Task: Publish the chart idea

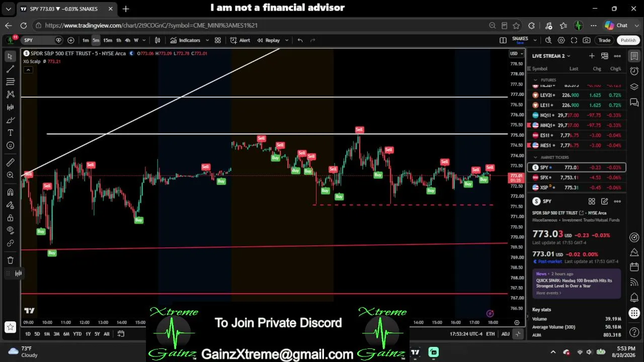Action: [x=628, y=40]
